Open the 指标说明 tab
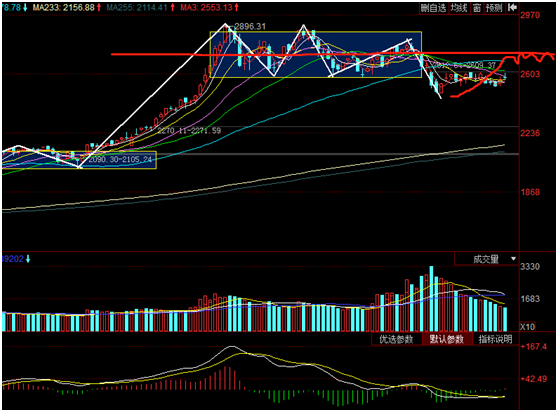The height and width of the screenshot is (412, 558). coord(495,339)
